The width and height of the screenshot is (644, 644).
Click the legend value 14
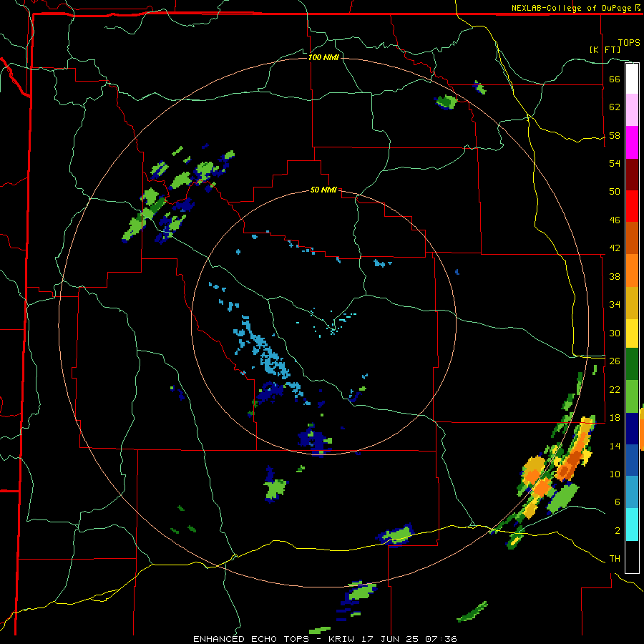click(x=615, y=446)
